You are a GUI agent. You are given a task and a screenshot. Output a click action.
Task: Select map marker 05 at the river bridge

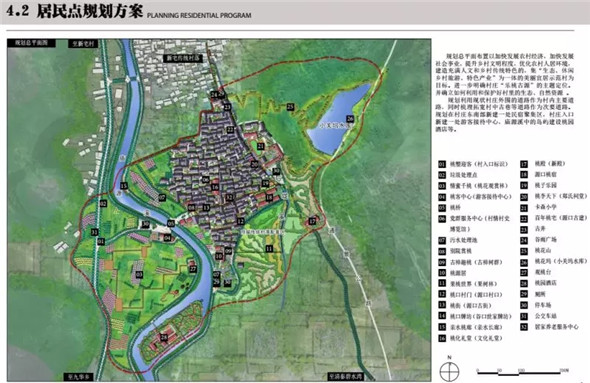click(x=171, y=223)
